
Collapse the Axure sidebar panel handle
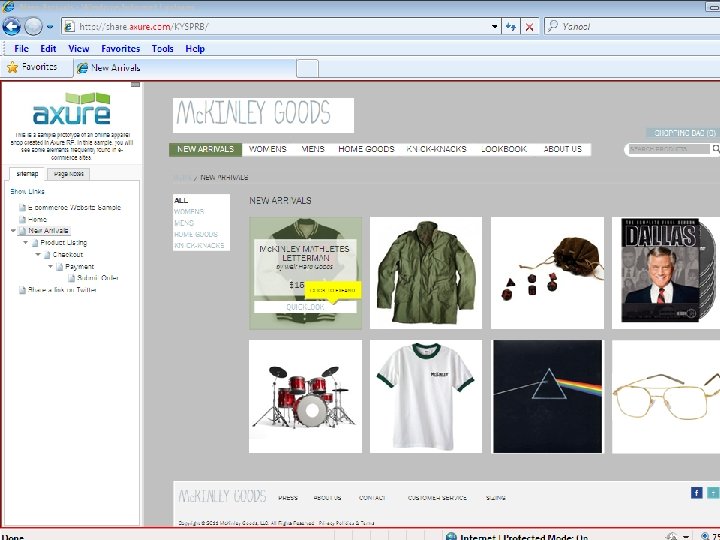135,84
